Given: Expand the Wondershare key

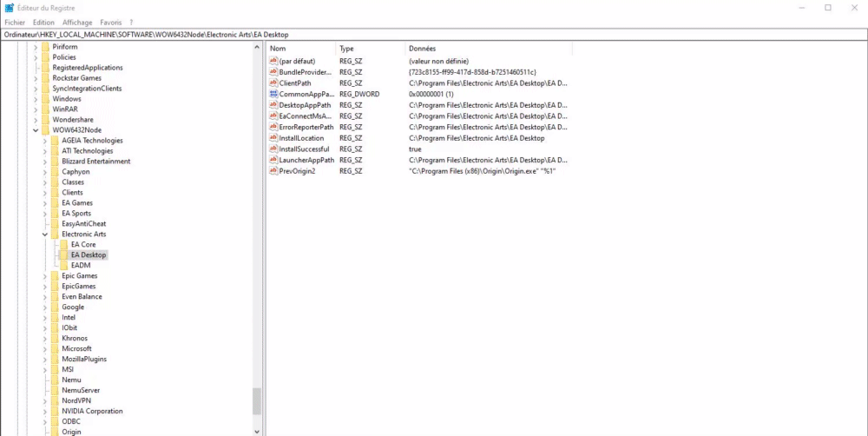Looking at the screenshot, I should tap(36, 120).
